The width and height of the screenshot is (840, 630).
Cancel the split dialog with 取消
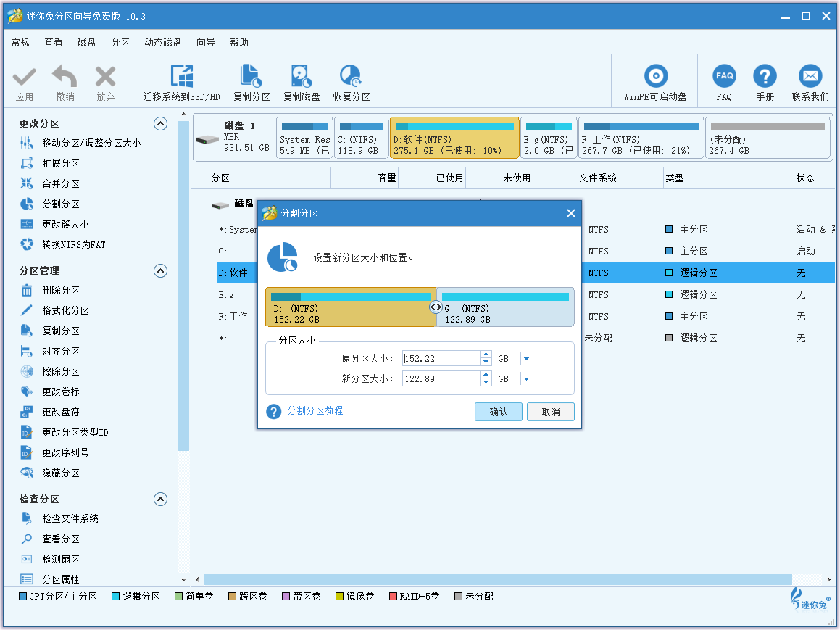(x=551, y=412)
